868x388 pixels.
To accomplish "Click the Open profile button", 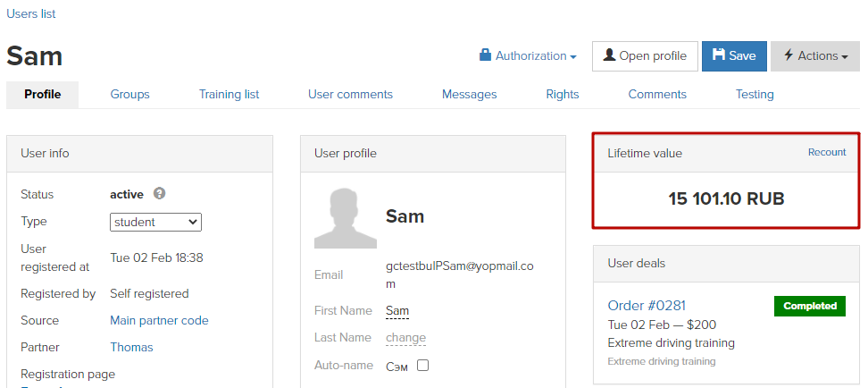I will click(645, 56).
